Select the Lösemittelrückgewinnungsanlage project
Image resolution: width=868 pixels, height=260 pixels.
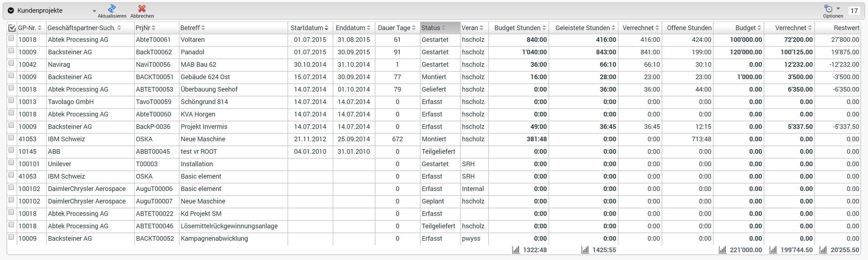[229, 226]
